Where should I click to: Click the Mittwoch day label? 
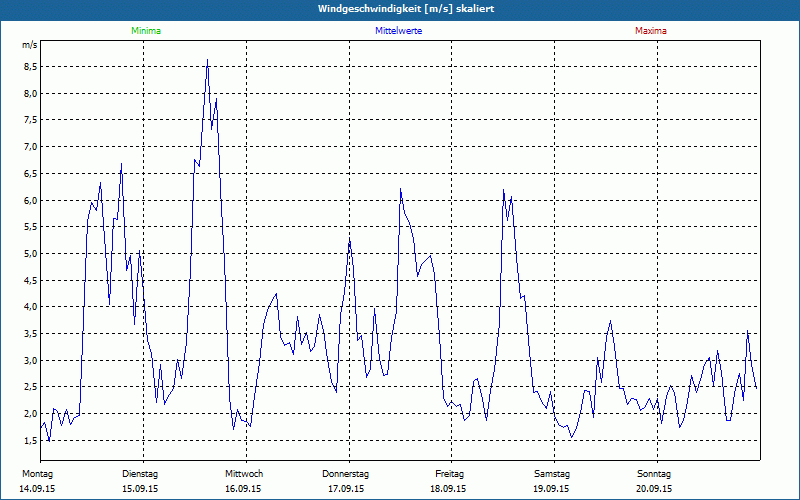pyautogui.click(x=244, y=474)
